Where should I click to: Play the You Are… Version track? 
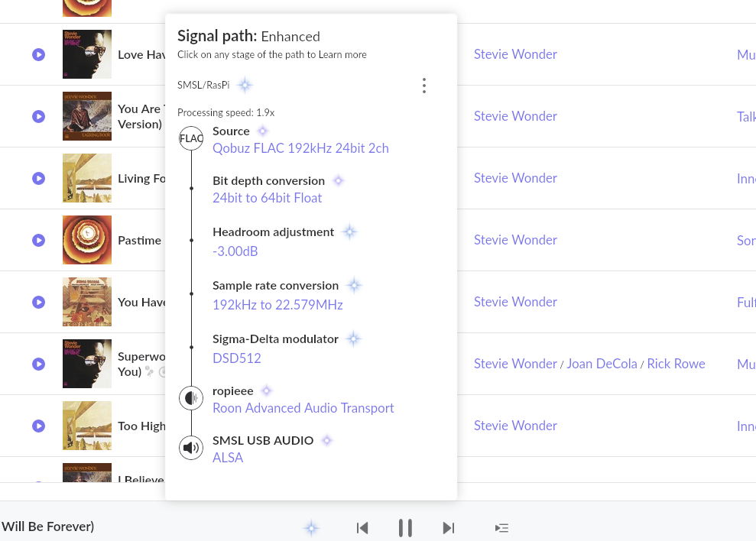point(38,116)
